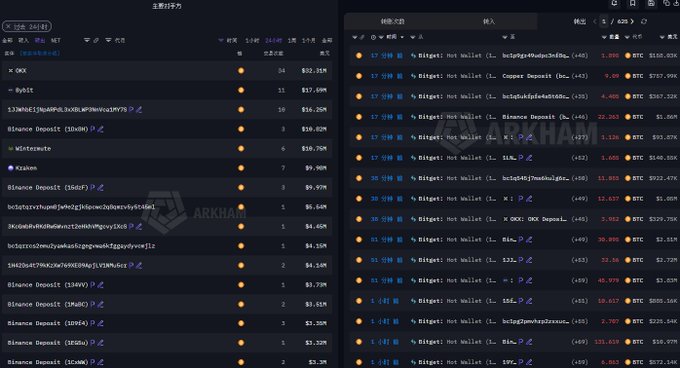This screenshot has height=368, width=680.
Task: Remove the 'past 24小时' filter chip
Action: (8, 27)
